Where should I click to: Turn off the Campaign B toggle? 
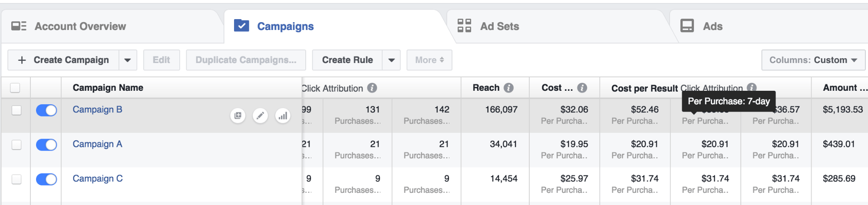tap(46, 110)
